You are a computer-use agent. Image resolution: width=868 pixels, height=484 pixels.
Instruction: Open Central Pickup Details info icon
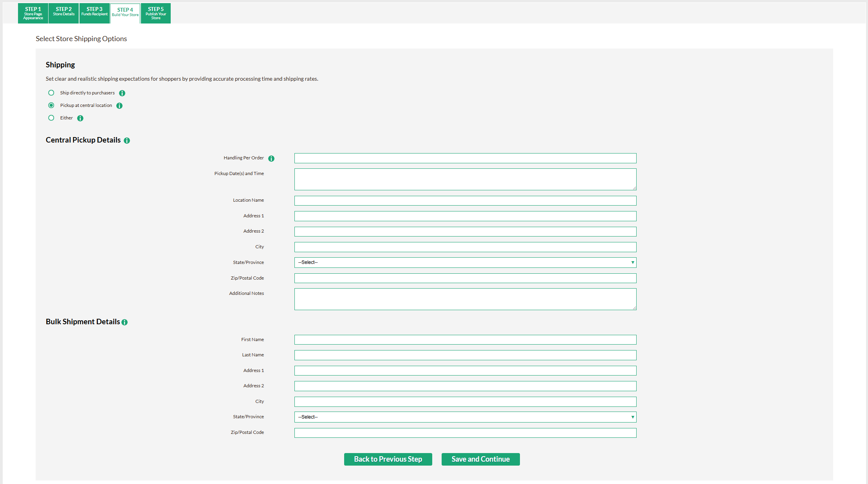click(x=127, y=141)
